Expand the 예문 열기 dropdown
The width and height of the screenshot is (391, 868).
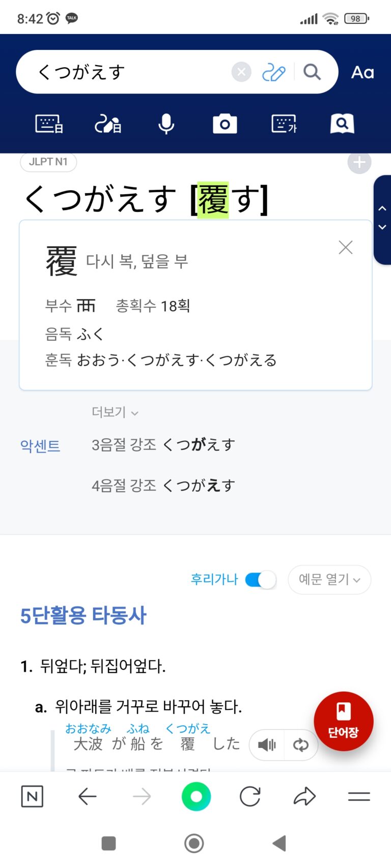pos(329,580)
